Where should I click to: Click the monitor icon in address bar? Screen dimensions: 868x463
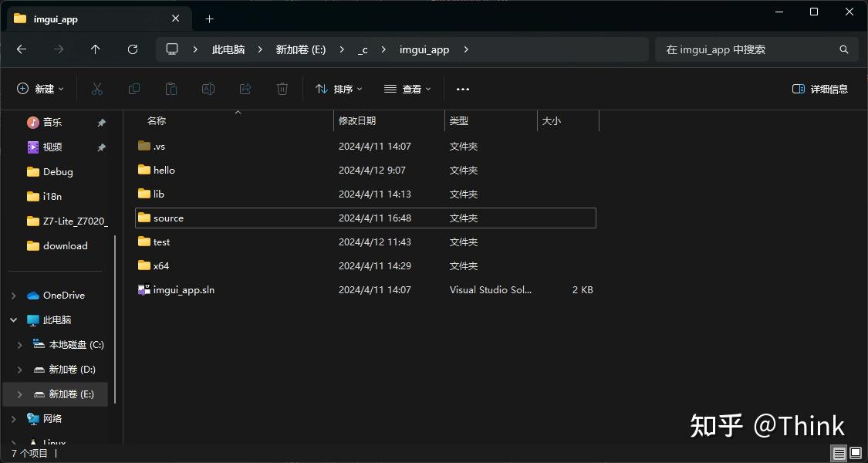coord(172,49)
